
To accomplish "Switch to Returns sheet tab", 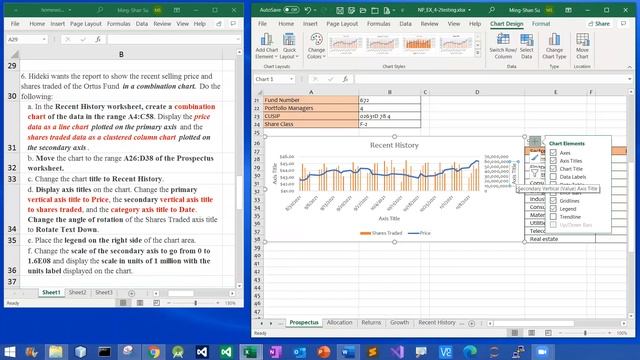I will pyautogui.click(x=371, y=322).
